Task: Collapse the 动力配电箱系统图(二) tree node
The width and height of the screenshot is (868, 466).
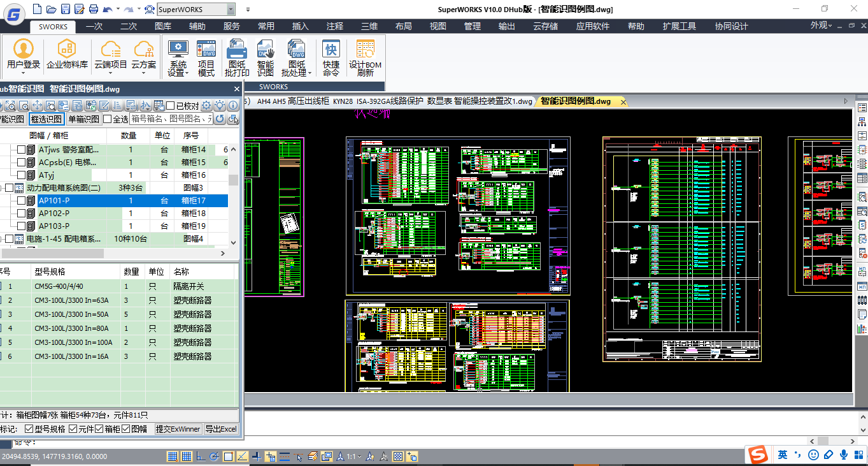Action: coord(1,188)
